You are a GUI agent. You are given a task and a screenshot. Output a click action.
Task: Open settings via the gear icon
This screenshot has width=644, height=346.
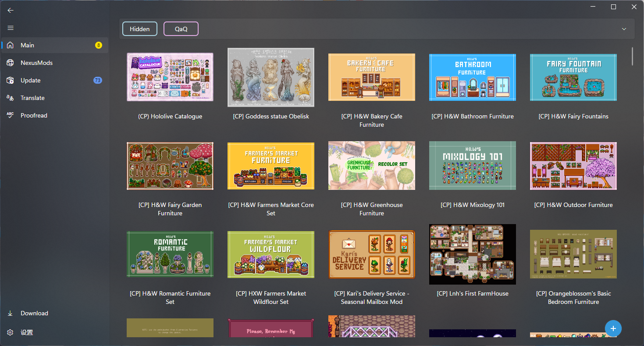(11, 332)
